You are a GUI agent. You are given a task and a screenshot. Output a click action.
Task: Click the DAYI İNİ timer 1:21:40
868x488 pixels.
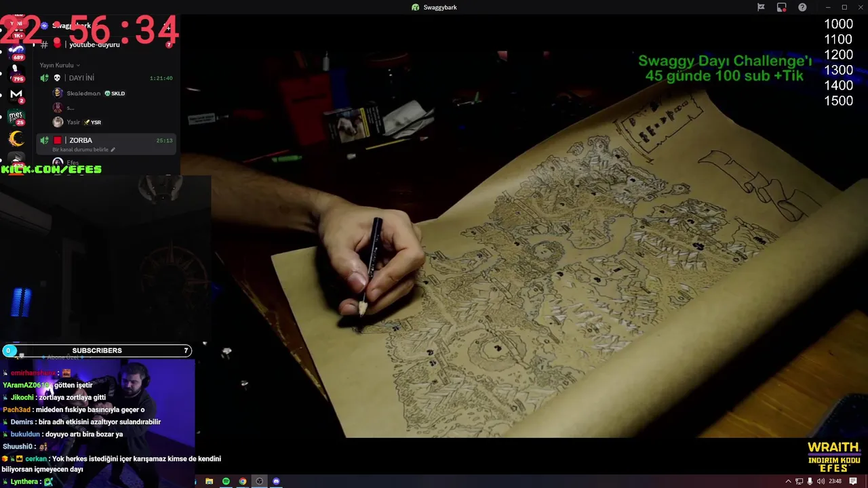tap(161, 79)
